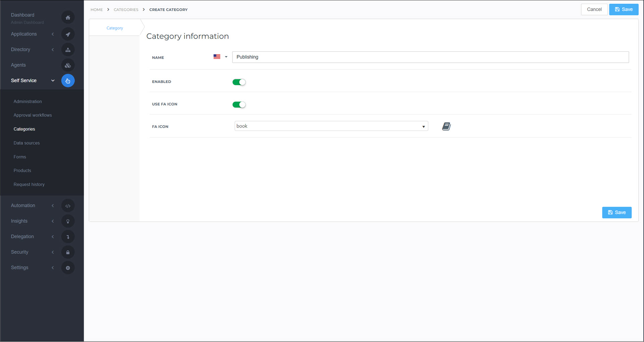Viewport: 644px width, 342px height.
Task: Go to Products in Self Service menu
Action: click(x=22, y=170)
